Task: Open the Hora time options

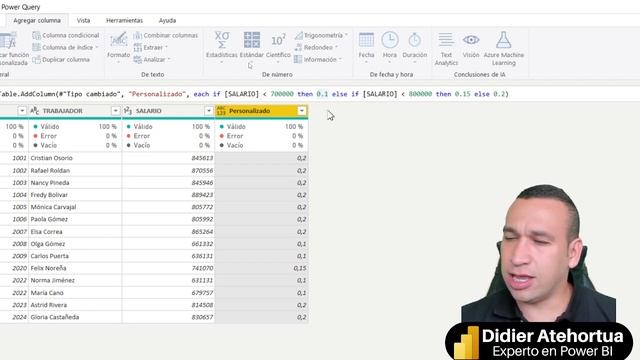Action: [390, 47]
